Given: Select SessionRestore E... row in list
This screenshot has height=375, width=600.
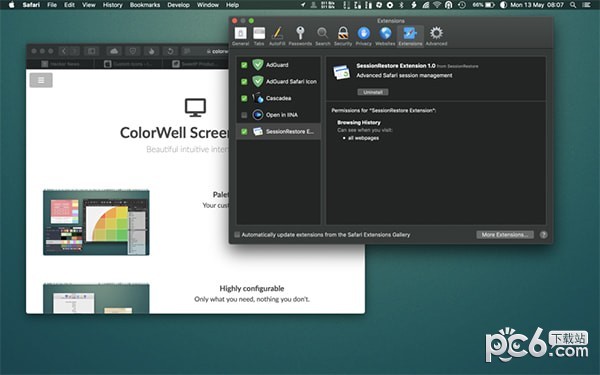Looking at the screenshot, I should coord(278,132).
